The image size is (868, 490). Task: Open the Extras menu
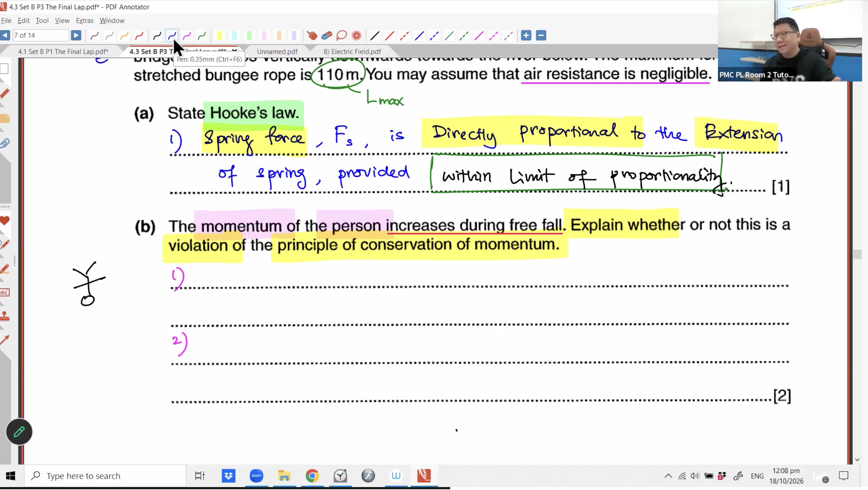pyautogui.click(x=85, y=21)
